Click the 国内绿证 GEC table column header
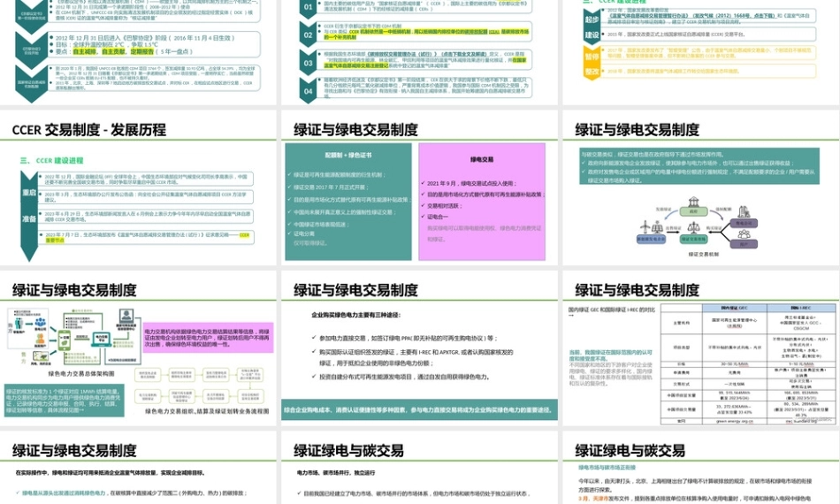 point(735,308)
